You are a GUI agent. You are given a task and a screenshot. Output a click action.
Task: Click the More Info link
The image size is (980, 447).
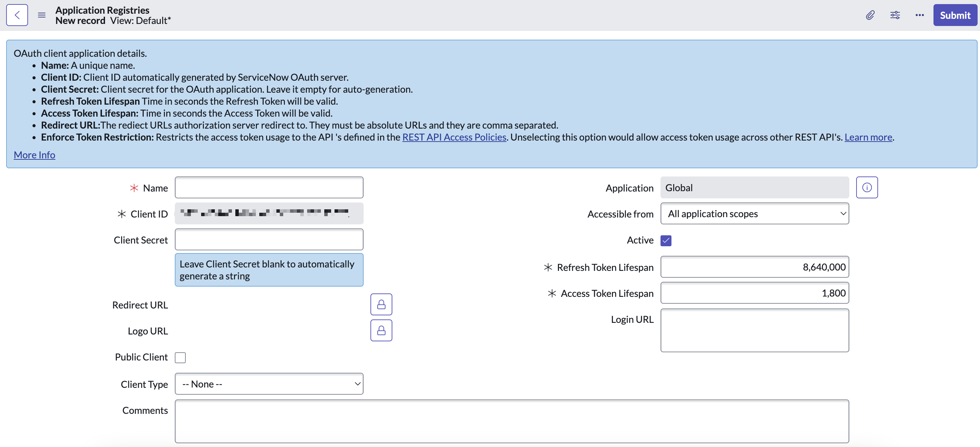click(x=34, y=154)
